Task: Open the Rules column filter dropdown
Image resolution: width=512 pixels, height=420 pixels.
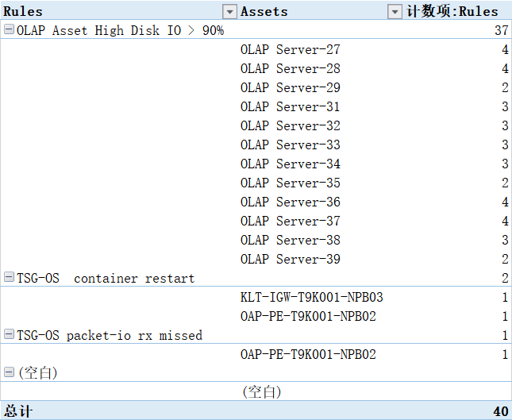Action: (x=229, y=11)
